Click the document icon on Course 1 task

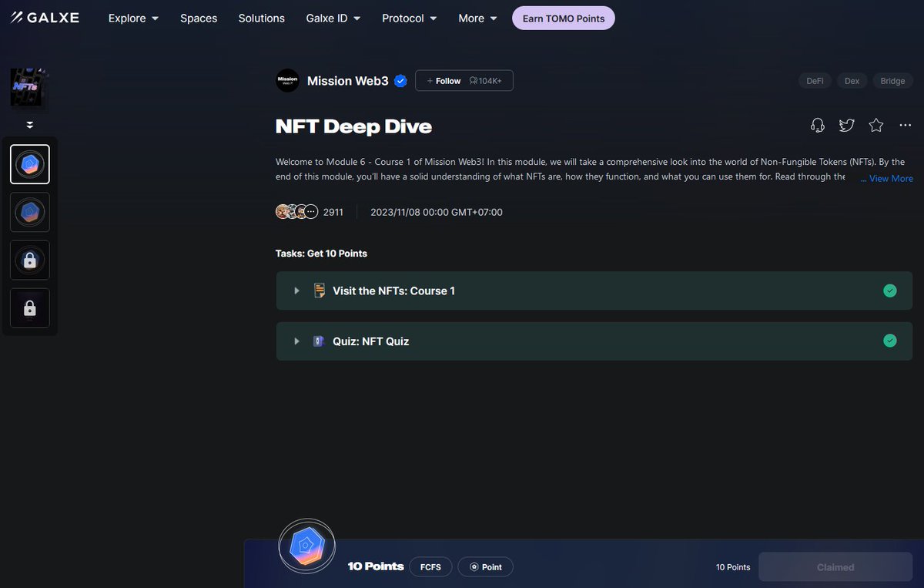(x=320, y=291)
